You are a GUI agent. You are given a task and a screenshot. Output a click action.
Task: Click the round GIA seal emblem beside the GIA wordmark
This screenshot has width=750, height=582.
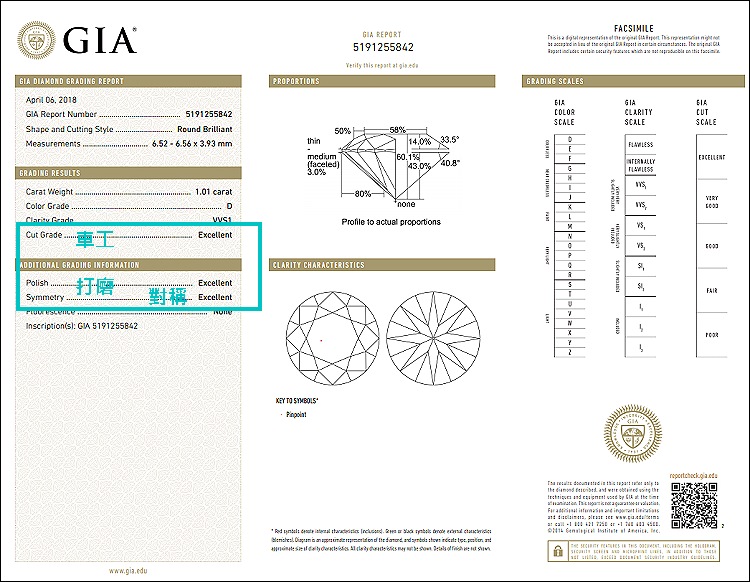[x=36, y=41]
